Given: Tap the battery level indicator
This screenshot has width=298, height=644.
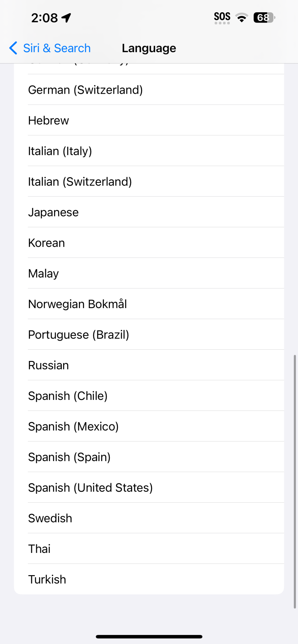Looking at the screenshot, I should [x=264, y=17].
